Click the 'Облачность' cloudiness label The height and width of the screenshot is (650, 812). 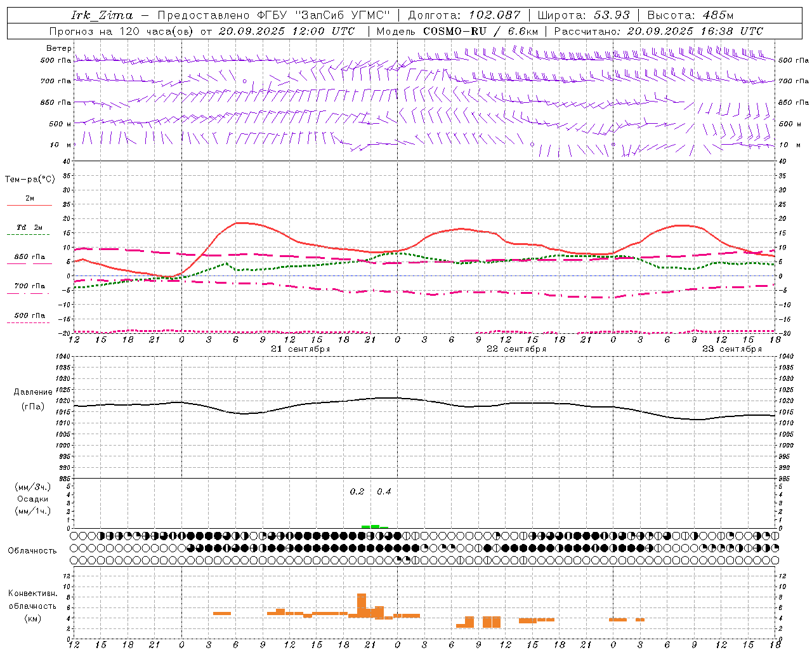32,551
